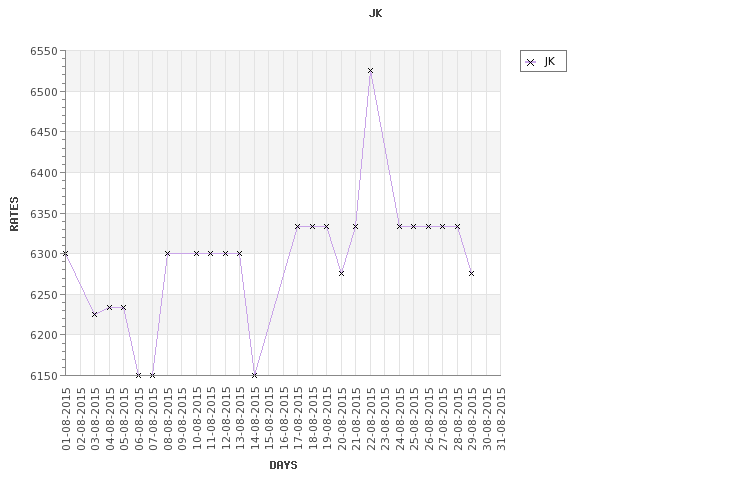Screen dimensions: 750x500
Task: Click the 17-08-2015 data marker
Action: coord(298,226)
